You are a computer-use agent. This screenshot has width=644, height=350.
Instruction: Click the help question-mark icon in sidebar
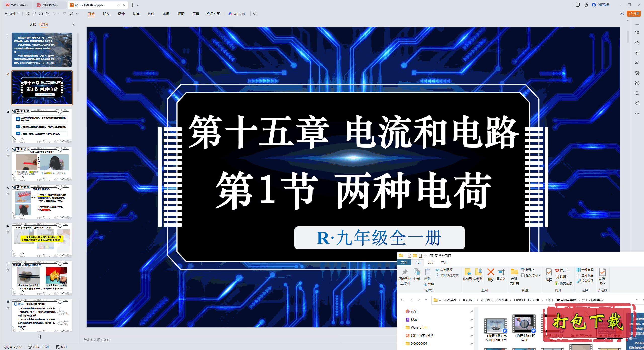pos(637,103)
